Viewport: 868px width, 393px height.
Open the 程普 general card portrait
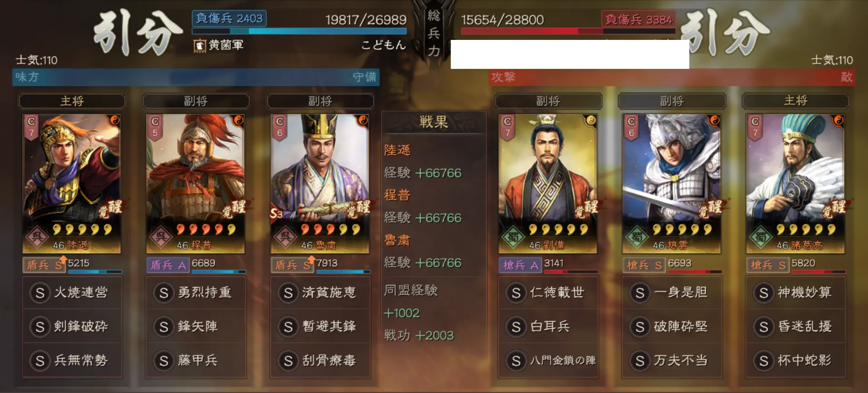pos(195,184)
